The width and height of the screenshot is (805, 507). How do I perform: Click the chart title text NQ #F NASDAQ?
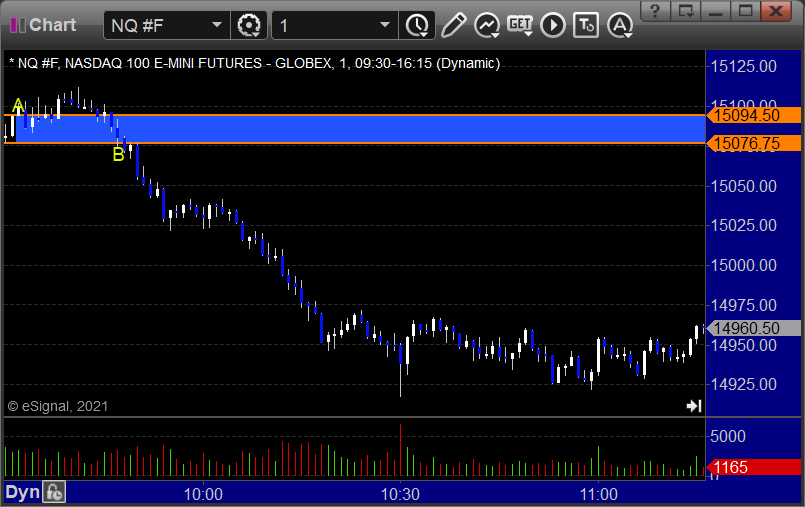coord(254,64)
